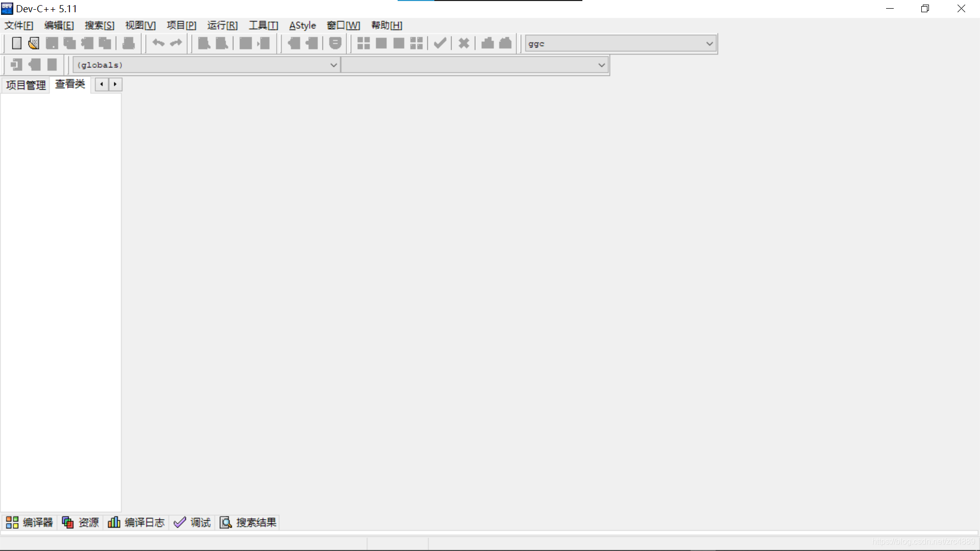The width and height of the screenshot is (980, 551).
Task: Click the Print icon
Action: pyautogui.click(x=129, y=43)
